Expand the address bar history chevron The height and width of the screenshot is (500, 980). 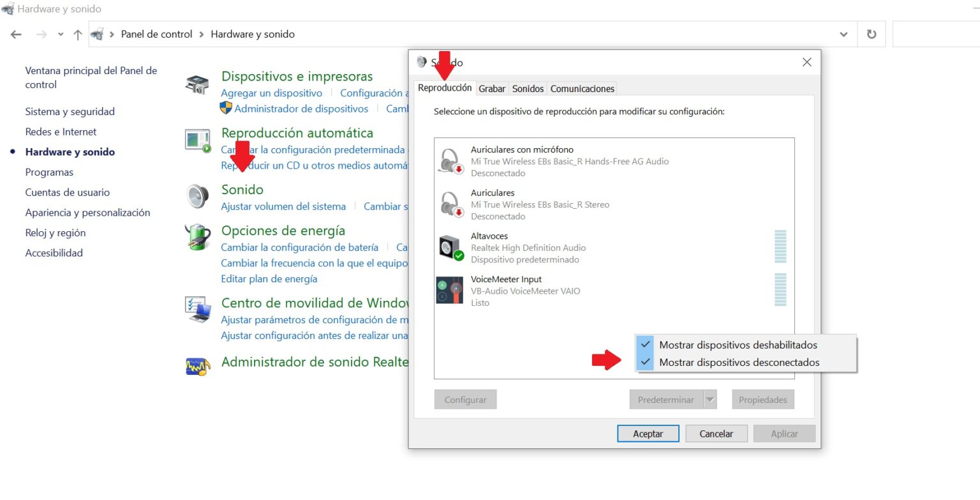tap(844, 34)
